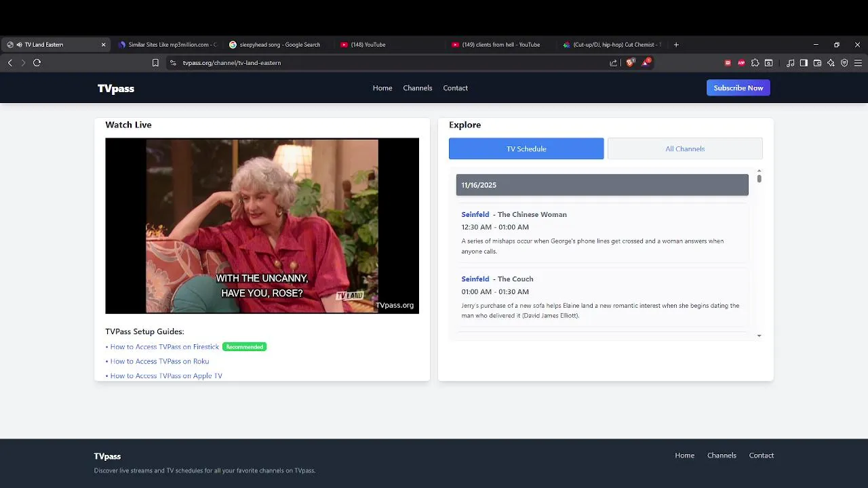Click the schedule scrollbar down arrow
The height and width of the screenshot is (488, 868).
point(759,335)
